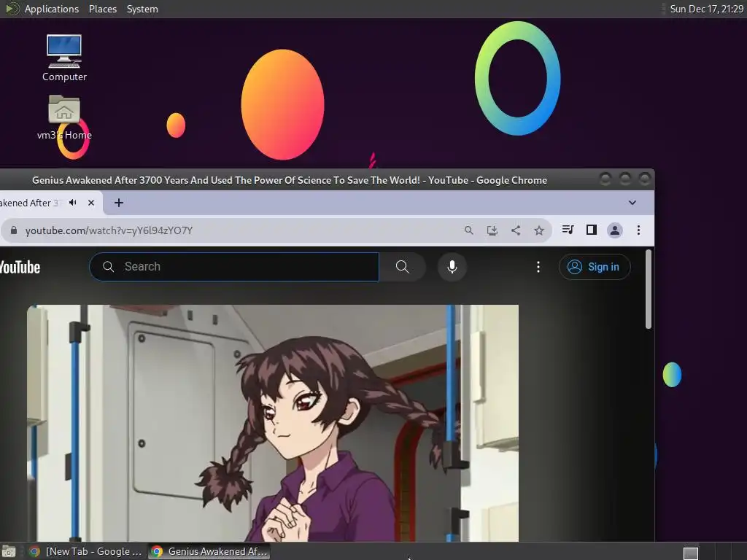Click the show desktop icon in bottom panel
The height and width of the screenshot is (560, 747).
point(9,552)
